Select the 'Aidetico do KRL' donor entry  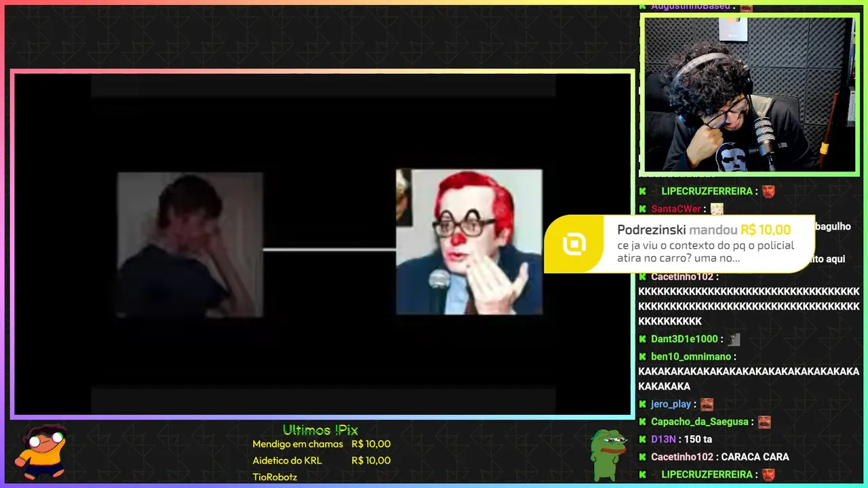point(287,460)
